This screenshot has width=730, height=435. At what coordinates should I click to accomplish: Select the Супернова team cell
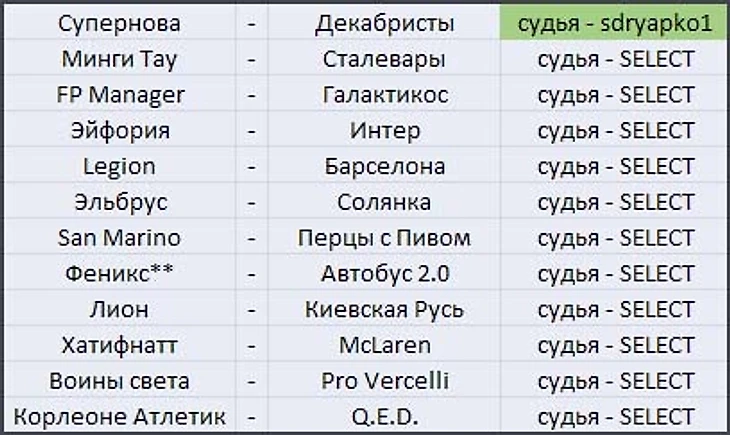tap(119, 23)
